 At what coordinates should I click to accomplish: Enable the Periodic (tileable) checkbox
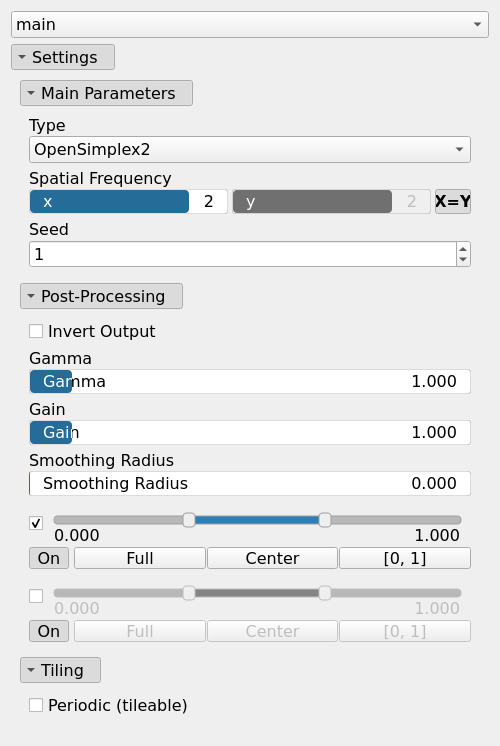coord(36,705)
